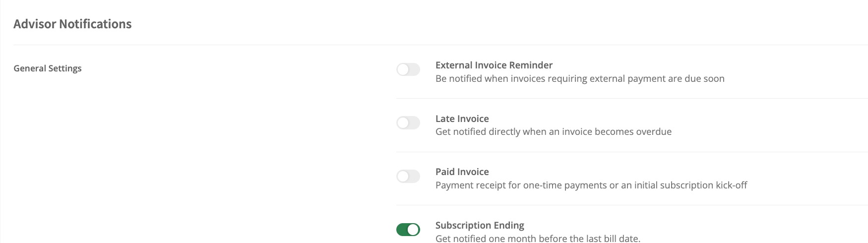Click the External Invoice Reminder title
Viewport: 868px width, 243px height.
point(494,65)
